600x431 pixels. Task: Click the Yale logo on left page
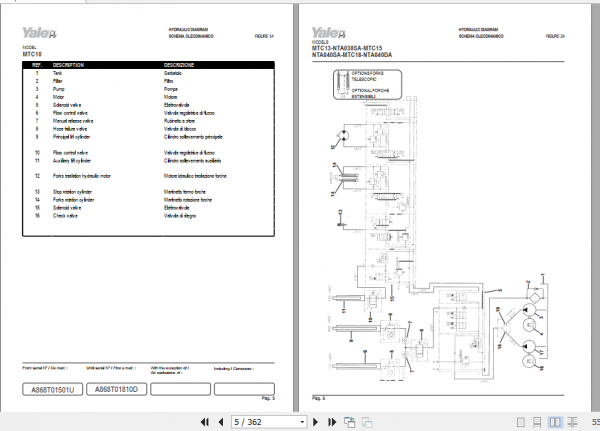[x=39, y=33]
